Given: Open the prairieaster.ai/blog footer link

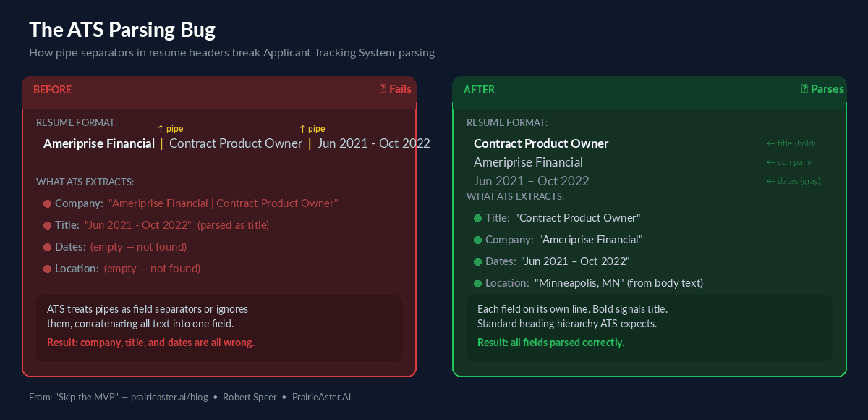Looking at the screenshot, I should coord(169,397).
